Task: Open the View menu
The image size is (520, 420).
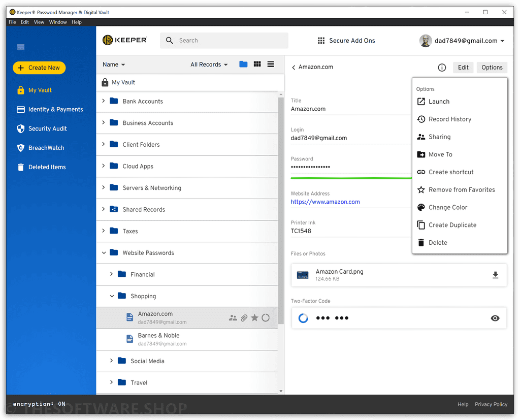Action: click(39, 22)
